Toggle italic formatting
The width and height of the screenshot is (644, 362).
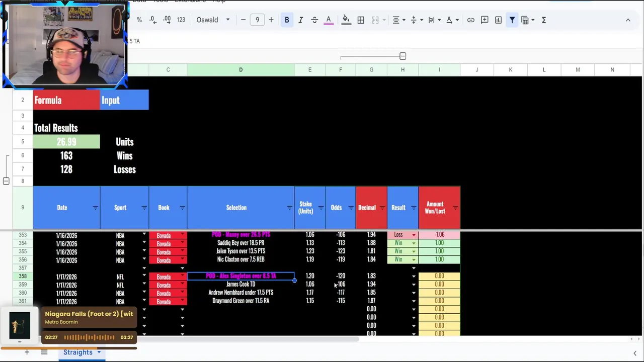300,20
